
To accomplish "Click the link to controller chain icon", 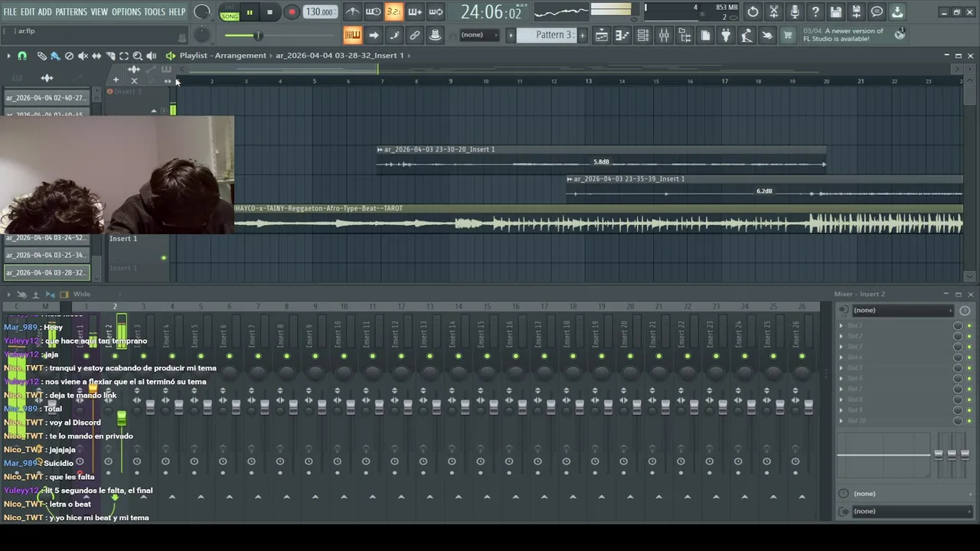I will [x=414, y=35].
